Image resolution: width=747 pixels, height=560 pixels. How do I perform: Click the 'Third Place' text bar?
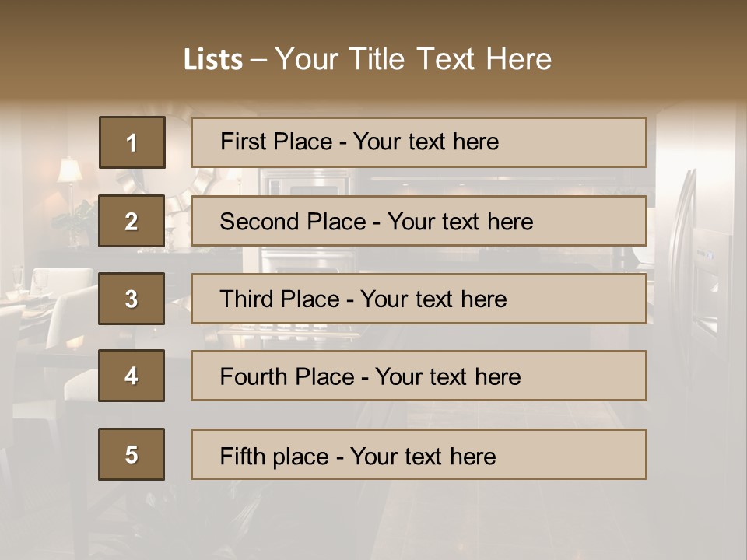(419, 299)
